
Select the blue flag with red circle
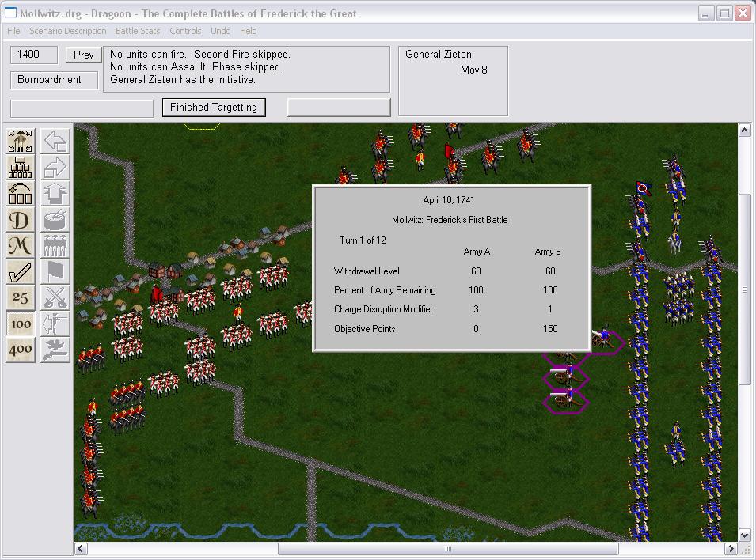click(x=643, y=188)
